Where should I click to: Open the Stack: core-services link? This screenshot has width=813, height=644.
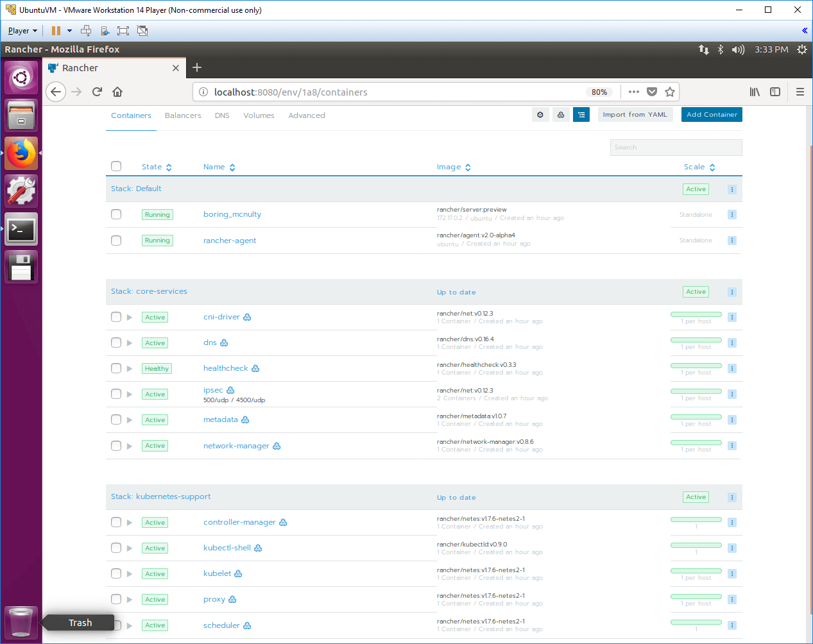click(149, 291)
